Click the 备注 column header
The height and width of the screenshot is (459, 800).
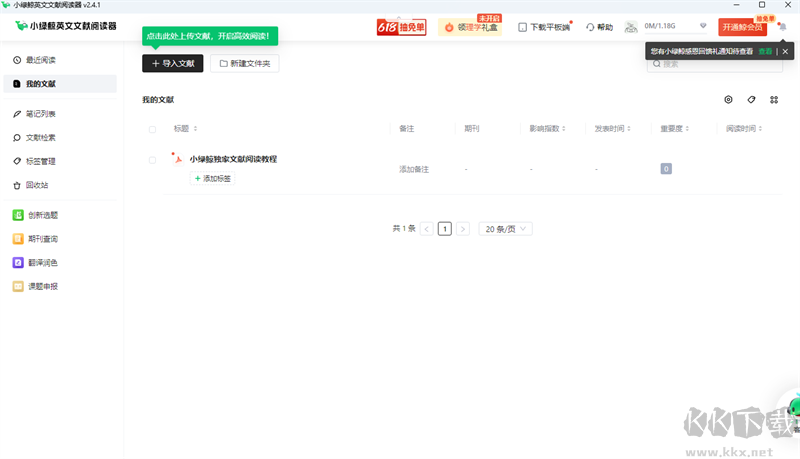click(x=407, y=129)
